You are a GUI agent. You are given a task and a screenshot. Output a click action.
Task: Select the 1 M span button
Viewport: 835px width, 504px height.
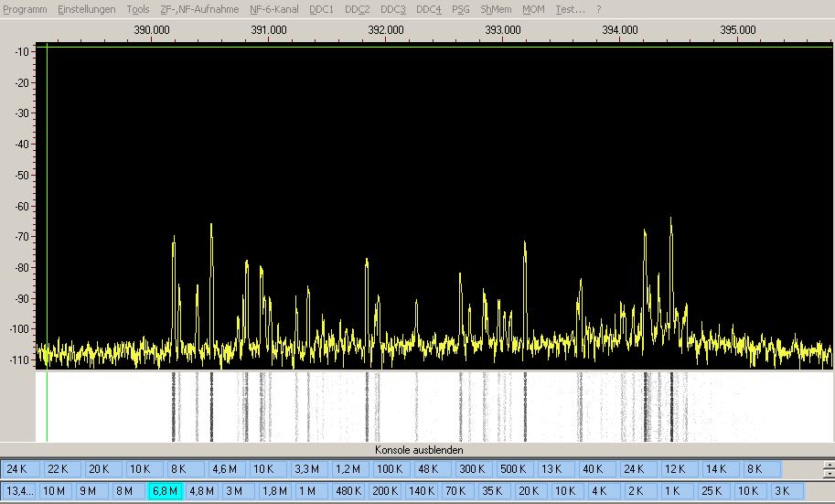[x=311, y=490]
